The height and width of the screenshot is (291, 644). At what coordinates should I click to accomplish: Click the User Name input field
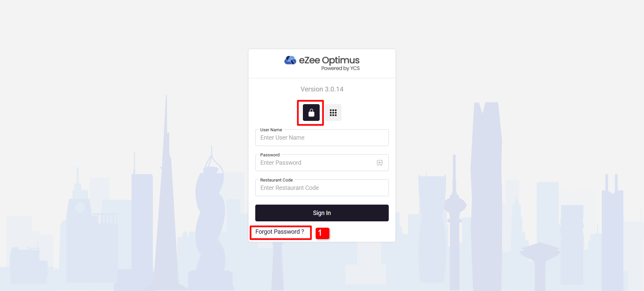pos(322,138)
